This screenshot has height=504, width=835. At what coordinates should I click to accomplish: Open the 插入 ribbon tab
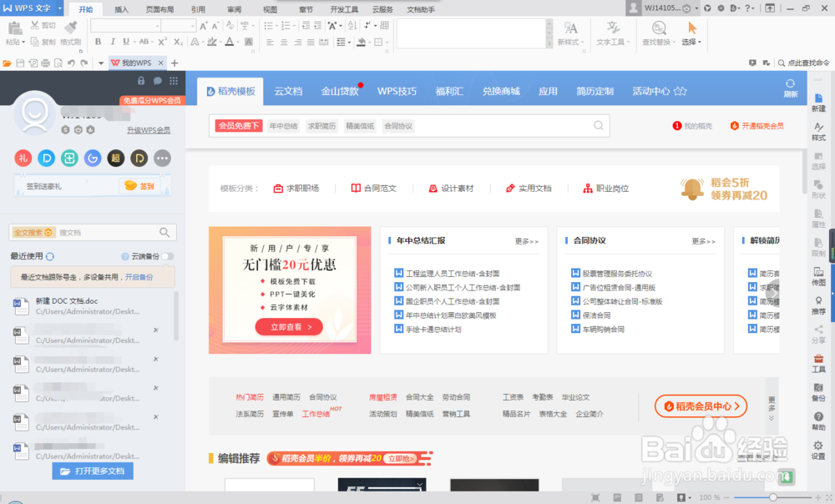(121, 9)
